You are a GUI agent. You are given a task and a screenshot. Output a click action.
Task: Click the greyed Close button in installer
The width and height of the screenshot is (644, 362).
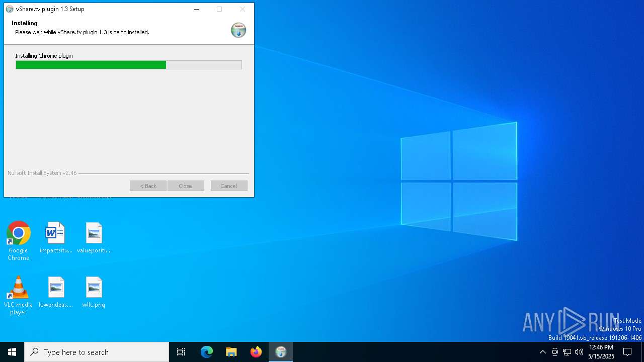pos(186,186)
